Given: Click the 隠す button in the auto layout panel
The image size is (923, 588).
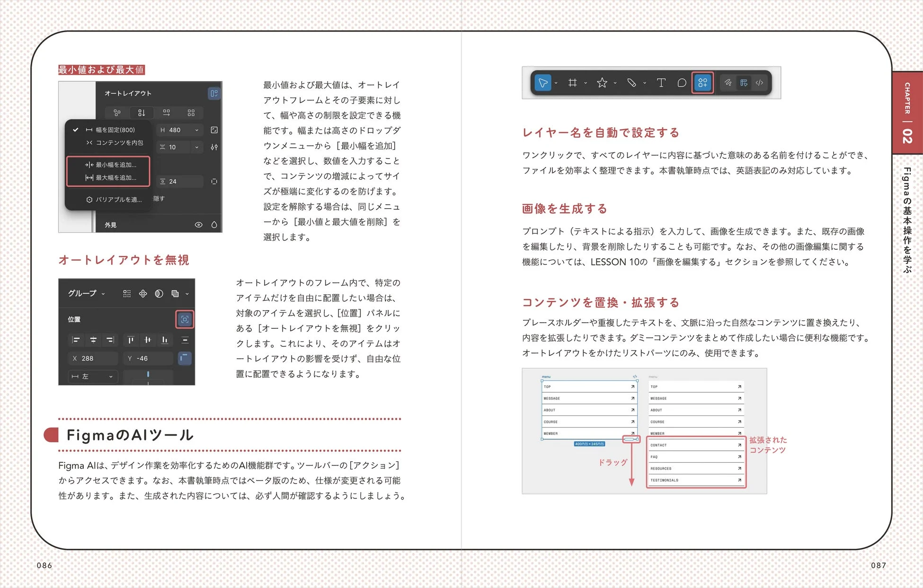Looking at the screenshot, I should point(159,199).
